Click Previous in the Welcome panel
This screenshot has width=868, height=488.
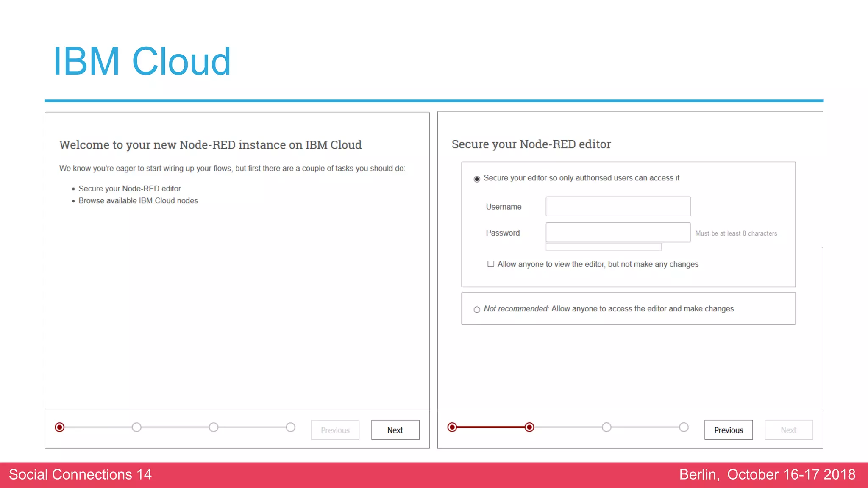tap(335, 430)
